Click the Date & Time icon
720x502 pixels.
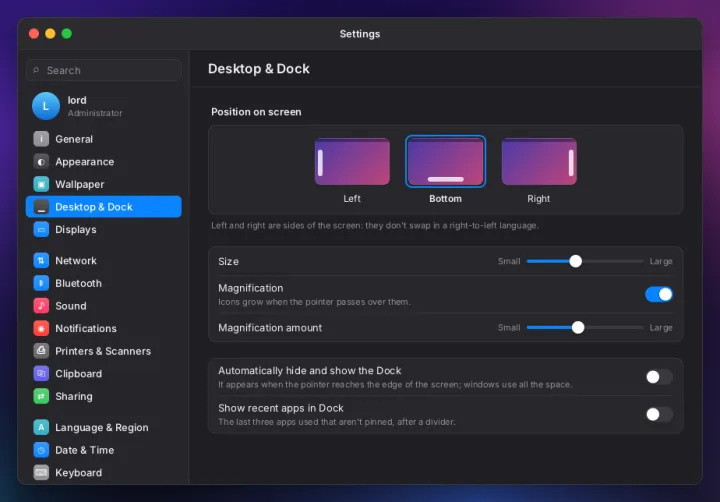pos(41,450)
